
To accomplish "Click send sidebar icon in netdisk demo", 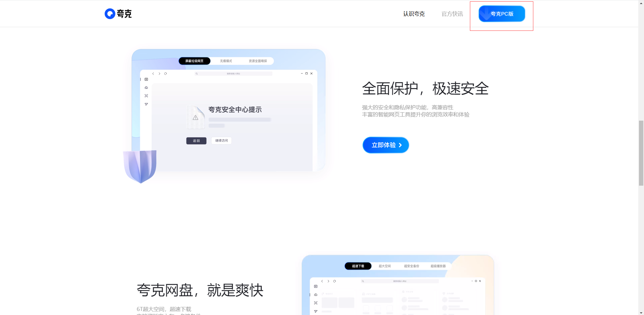I will [316, 311].
